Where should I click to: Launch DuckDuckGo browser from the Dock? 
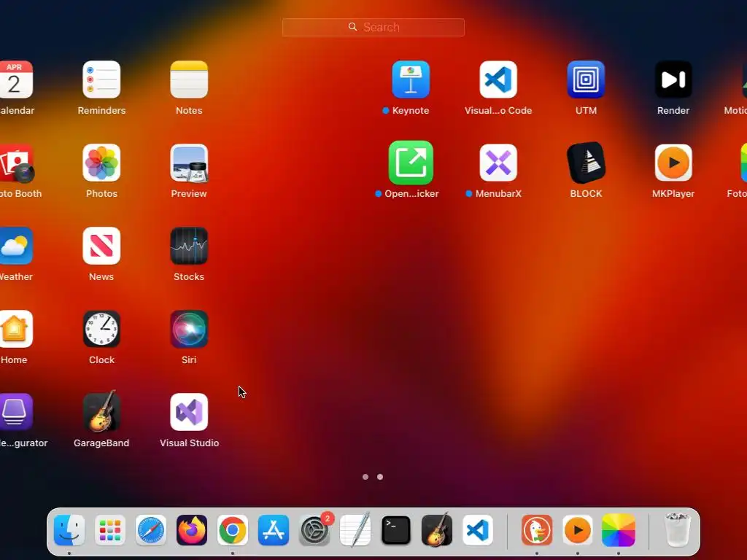[x=537, y=530]
